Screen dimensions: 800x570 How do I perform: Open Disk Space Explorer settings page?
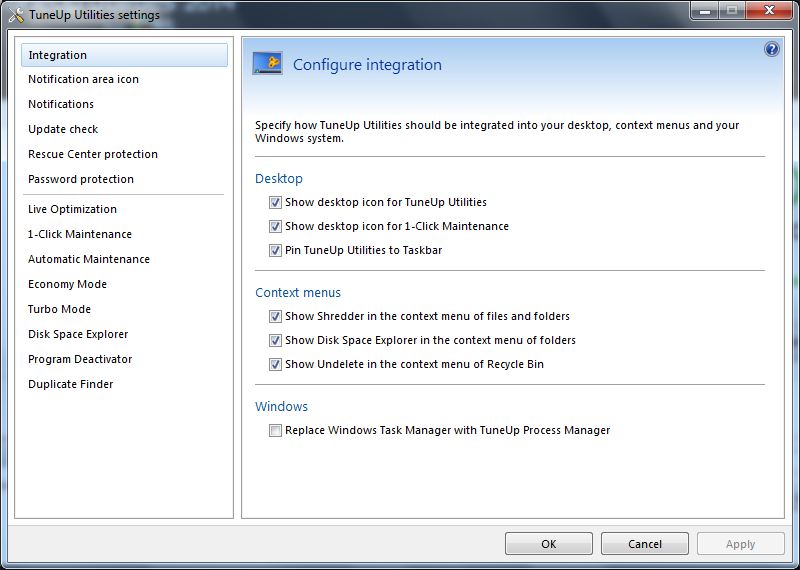124,334
